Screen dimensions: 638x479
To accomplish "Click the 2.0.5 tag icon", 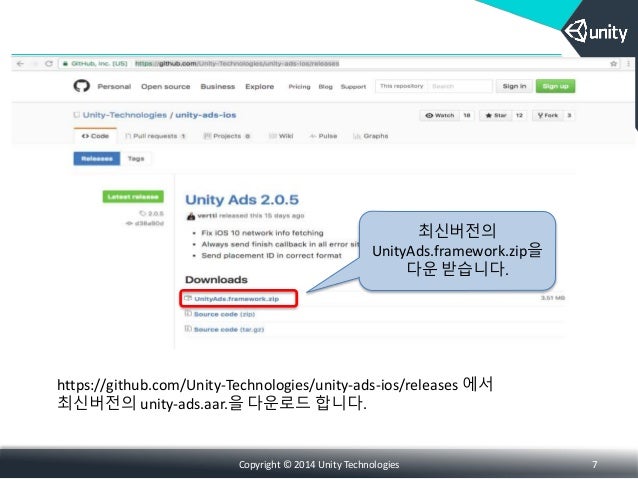I will pyautogui.click(x=142, y=213).
